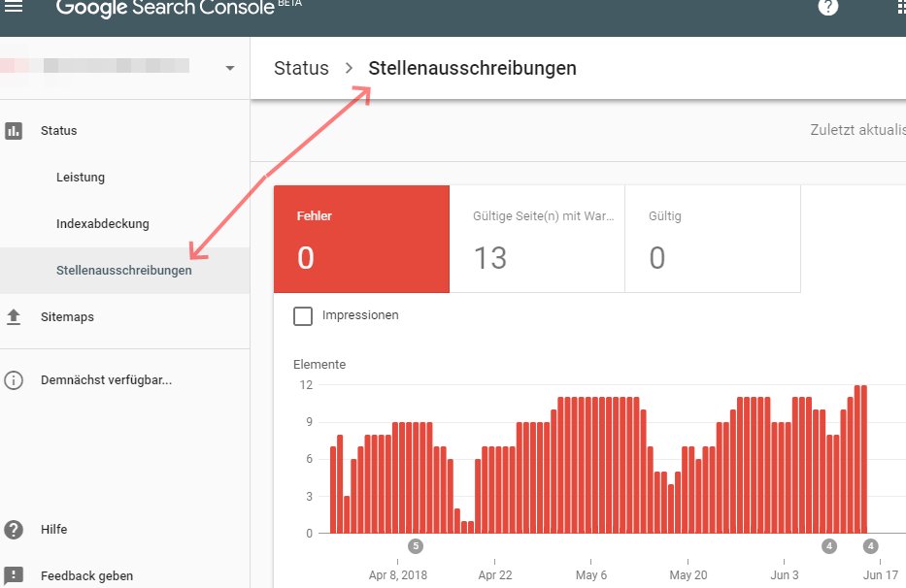The image size is (906, 588).
Task: Toggle the red Fehler card filter
Action: (x=361, y=239)
